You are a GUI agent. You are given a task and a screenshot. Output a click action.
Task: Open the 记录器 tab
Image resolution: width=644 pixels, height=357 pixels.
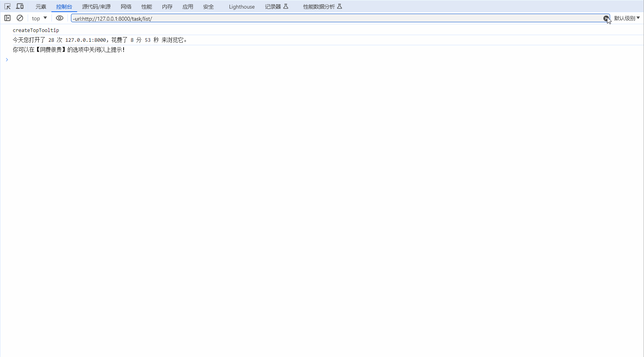click(x=276, y=7)
